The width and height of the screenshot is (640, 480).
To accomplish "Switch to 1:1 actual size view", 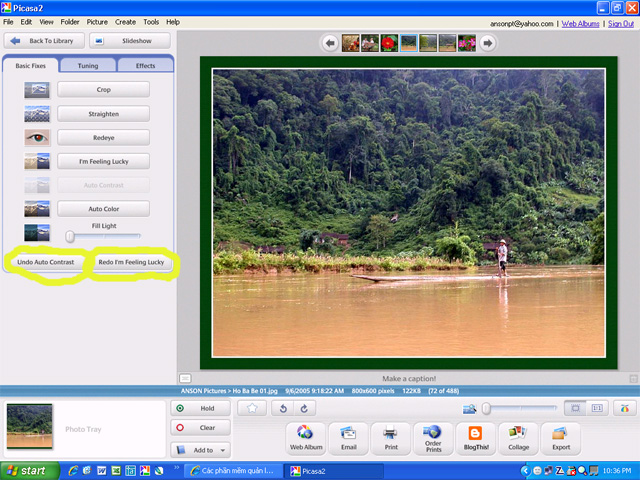I will (x=597, y=408).
